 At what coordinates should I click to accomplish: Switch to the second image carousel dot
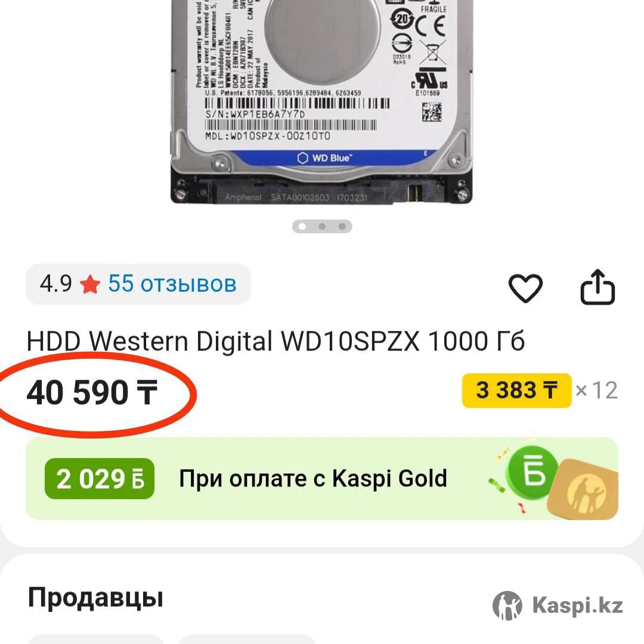pyautogui.click(x=322, y=227)
